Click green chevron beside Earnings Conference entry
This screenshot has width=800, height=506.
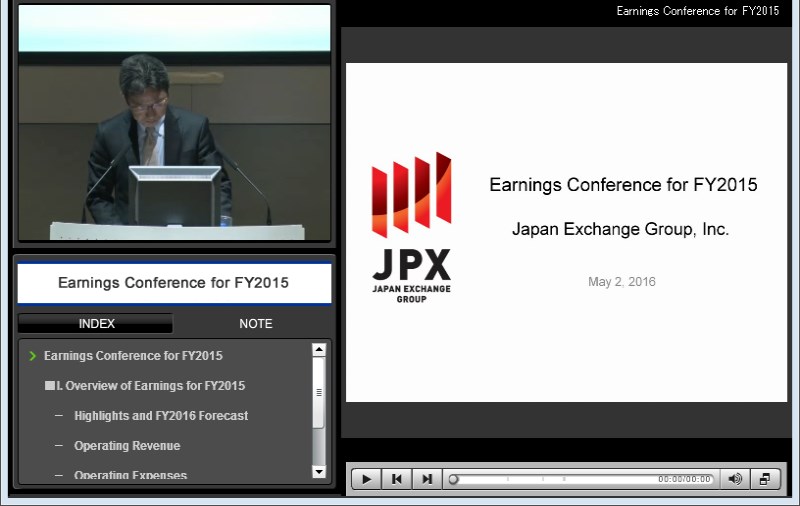[x=33, y=356]
